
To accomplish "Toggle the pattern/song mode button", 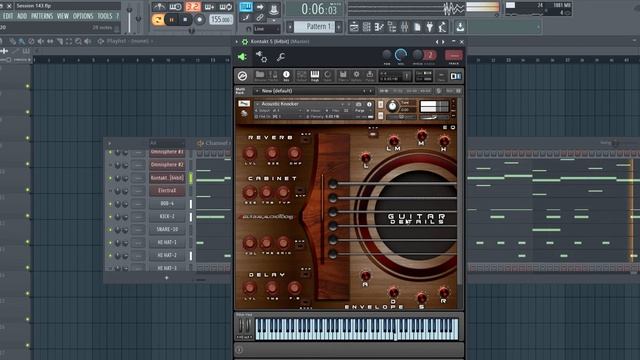I will pos(158,20).
